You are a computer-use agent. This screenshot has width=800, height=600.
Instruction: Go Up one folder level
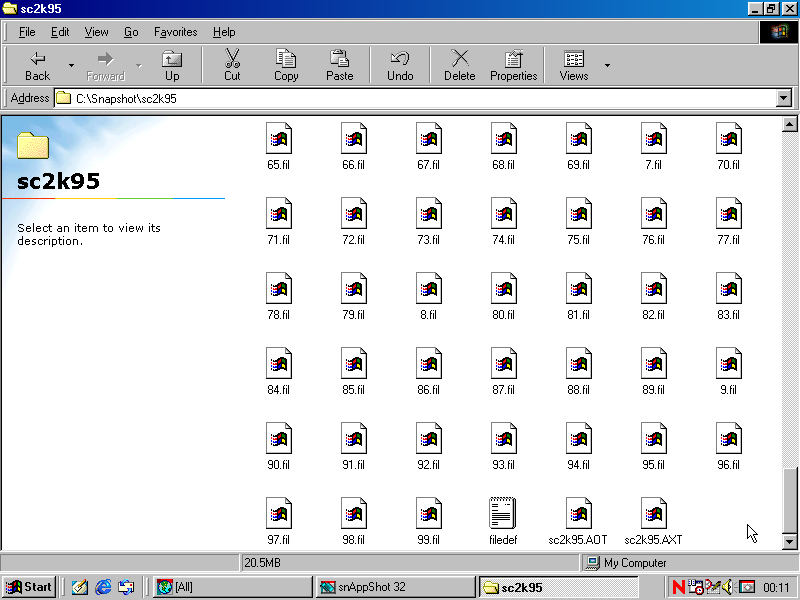tap(172, 65)
